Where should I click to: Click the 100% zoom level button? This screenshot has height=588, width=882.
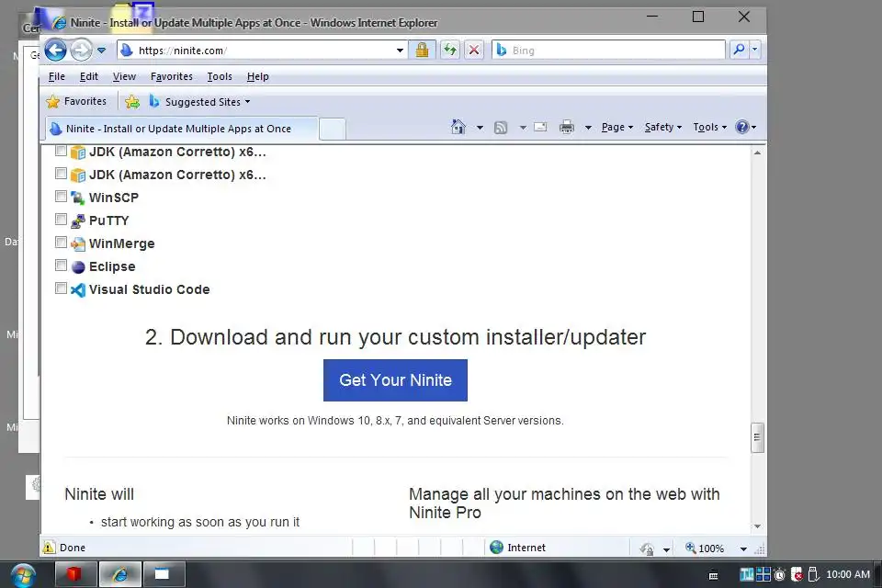pos(706,548)
